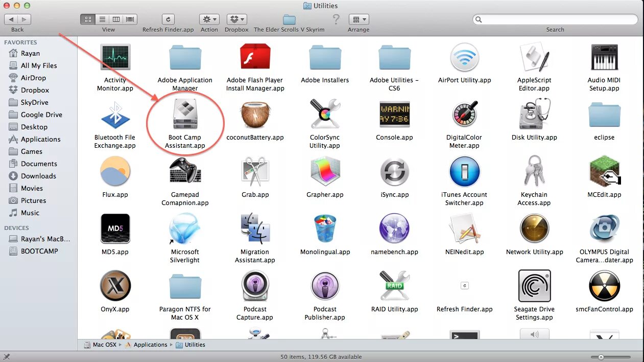The height and width of the screenshot is (362, 644).
Task: Select OLYMPUS Digital Camera Updater icon
Action: point(605,229)
